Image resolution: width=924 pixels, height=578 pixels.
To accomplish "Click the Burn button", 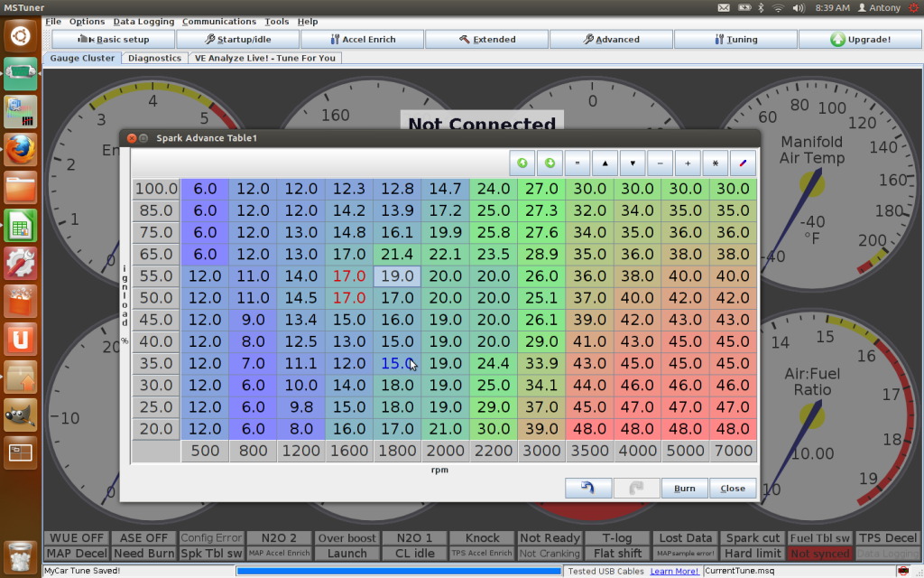I will 684,488.
